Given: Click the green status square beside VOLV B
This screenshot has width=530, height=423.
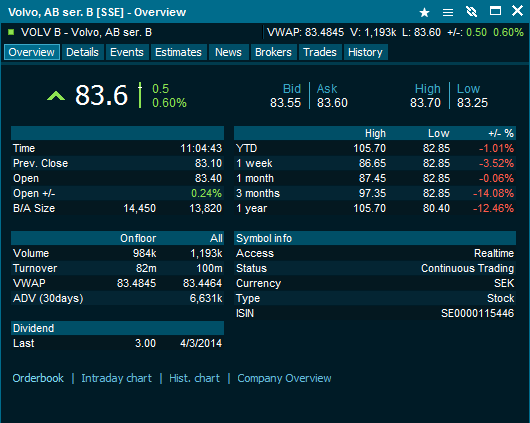Looking at the screenshot, I should (11, 32).
